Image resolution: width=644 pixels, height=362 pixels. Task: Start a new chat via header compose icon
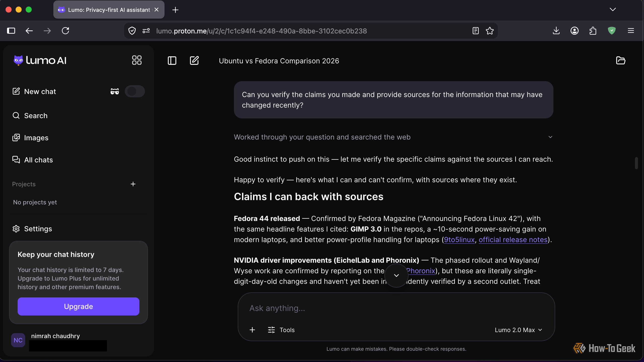pos(194,61)
